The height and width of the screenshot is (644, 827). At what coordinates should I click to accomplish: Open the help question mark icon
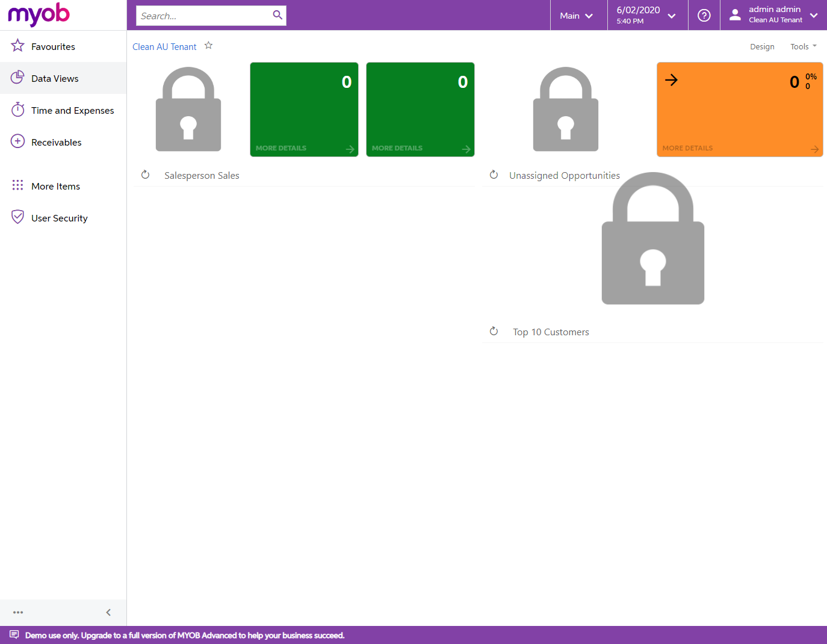(x=704, y=16)
